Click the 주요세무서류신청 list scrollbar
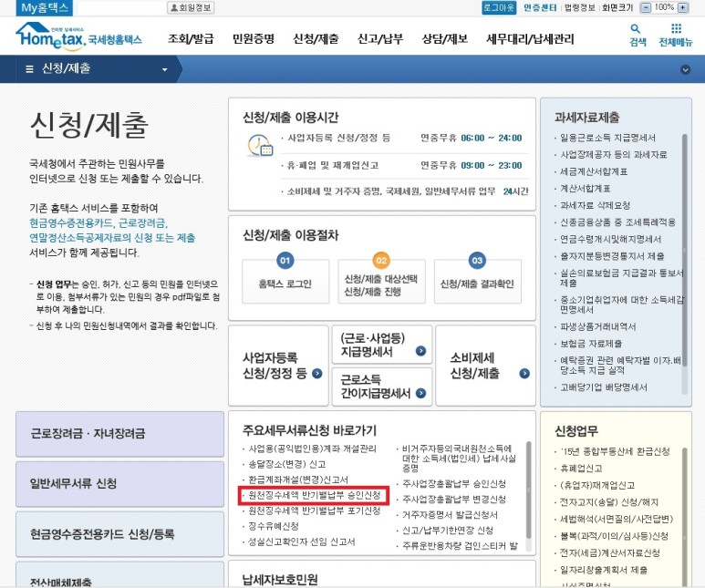Viewport: 705px width, 588px height. [529, 490]
